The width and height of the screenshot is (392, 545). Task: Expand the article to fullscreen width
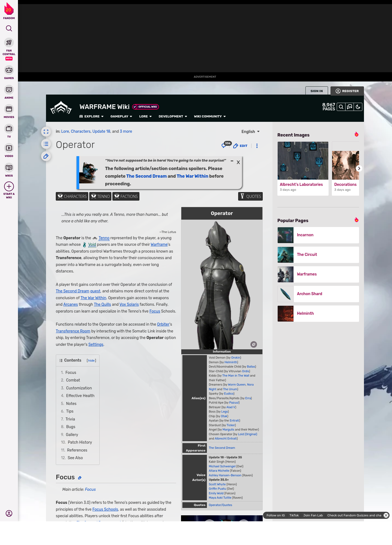46,132
